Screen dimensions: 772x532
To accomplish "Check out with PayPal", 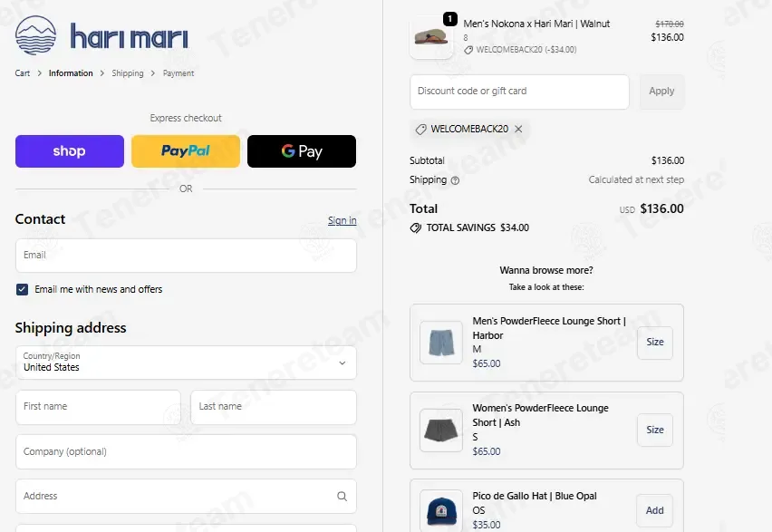I will pos(186,151).
